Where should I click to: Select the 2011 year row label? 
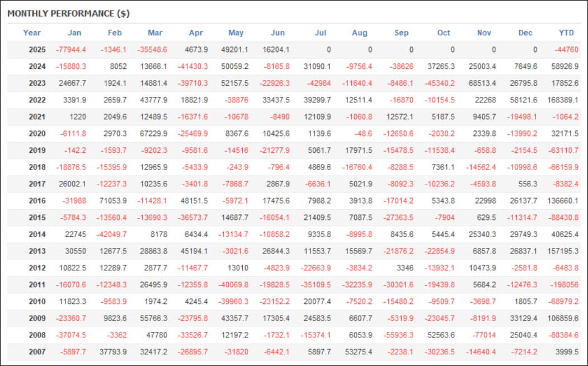click(37, 285)
